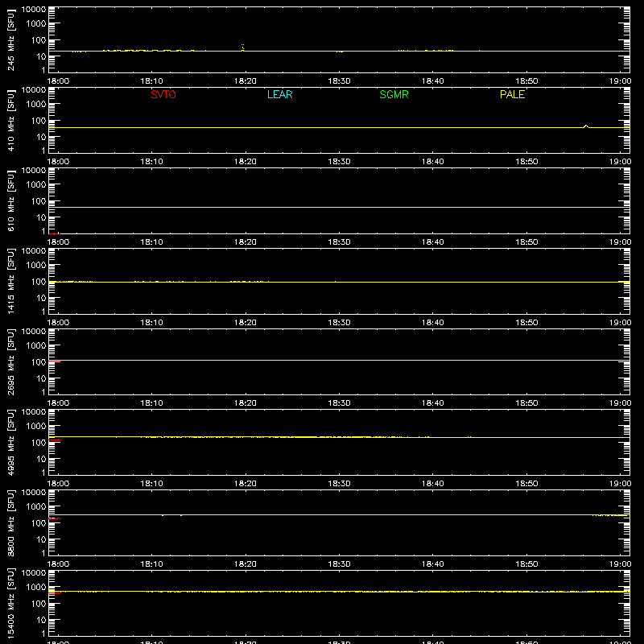The image size is (644, 644).
Task: Select the 410 MHz [SFU] axis title
Action: point(10,120)
